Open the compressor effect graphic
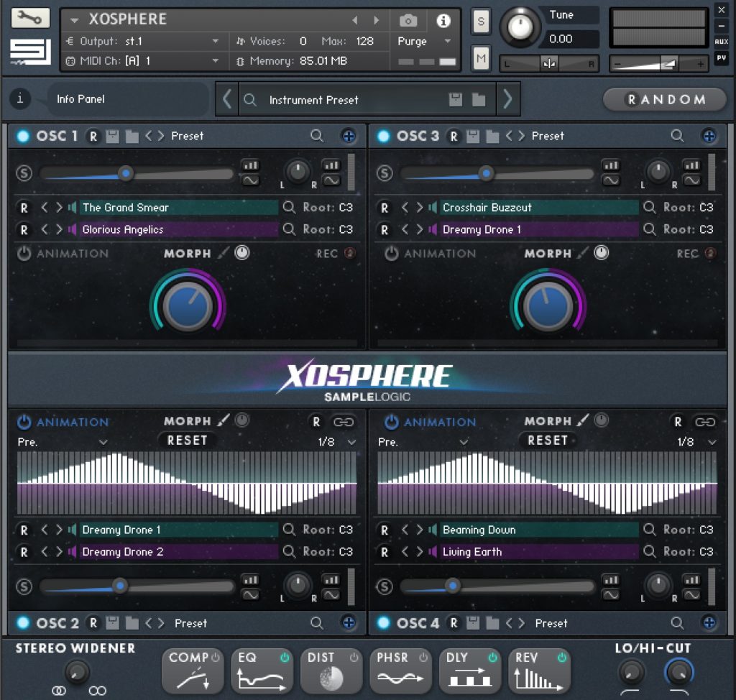The height and width of the screenshot is (700, 736). (193, 679)
